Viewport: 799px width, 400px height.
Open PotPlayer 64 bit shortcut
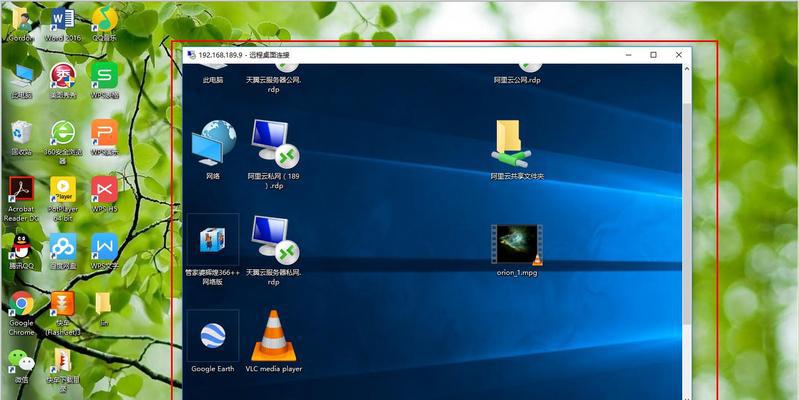pos(63,190)
